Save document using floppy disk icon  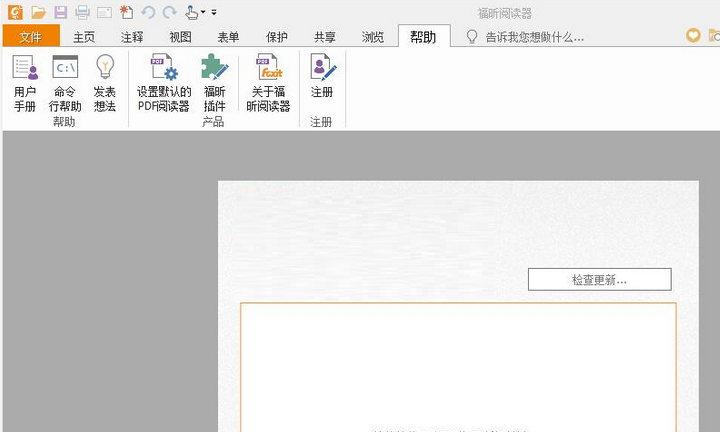click(x=61, y=12)
